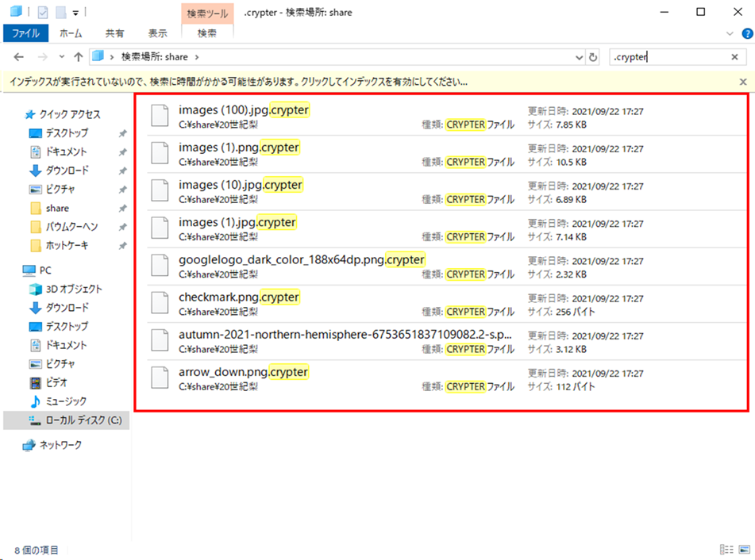This screenshot has height=560, width=755.
Task: Open the recent locations dropdown next to Forward
Action: (60, 56)
